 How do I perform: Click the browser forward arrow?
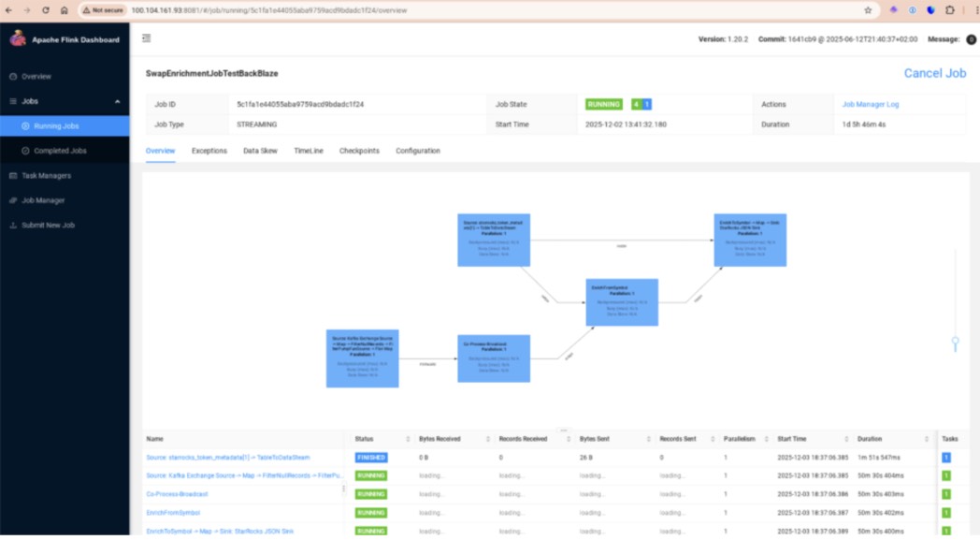27,10
